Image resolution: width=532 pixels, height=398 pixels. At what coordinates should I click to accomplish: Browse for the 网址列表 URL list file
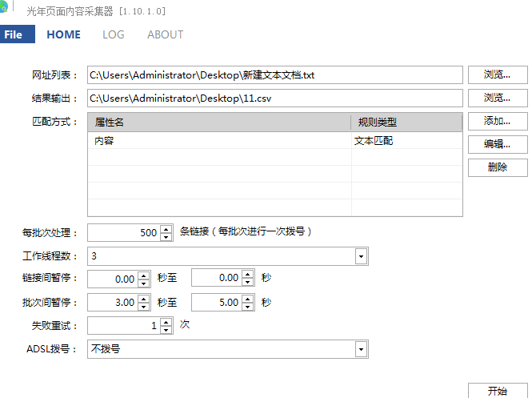[498, 74]
